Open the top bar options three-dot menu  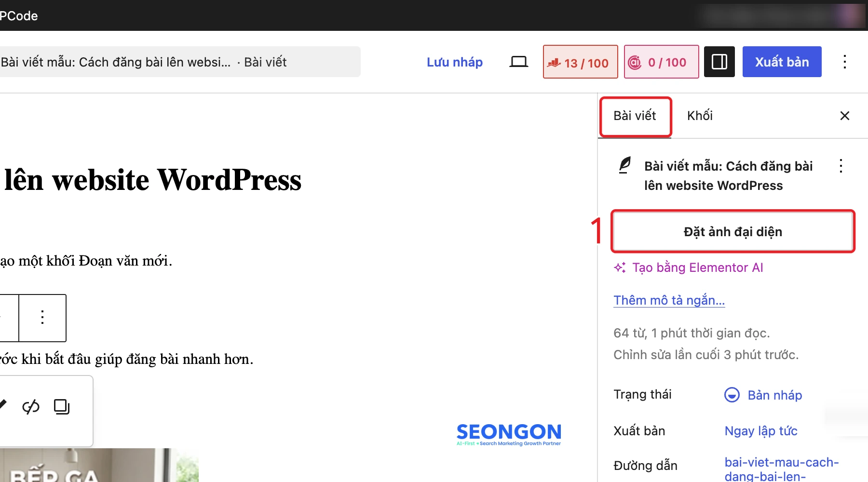tap(844, 62)
